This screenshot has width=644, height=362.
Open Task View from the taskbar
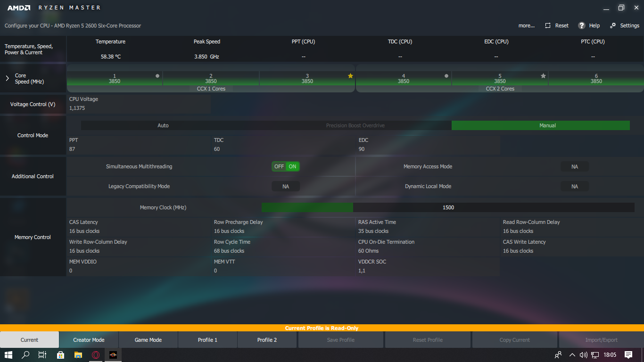point(43,355)
